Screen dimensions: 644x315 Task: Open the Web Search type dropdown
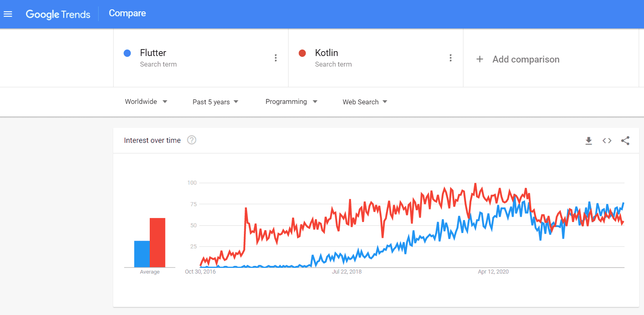point(365,102)
